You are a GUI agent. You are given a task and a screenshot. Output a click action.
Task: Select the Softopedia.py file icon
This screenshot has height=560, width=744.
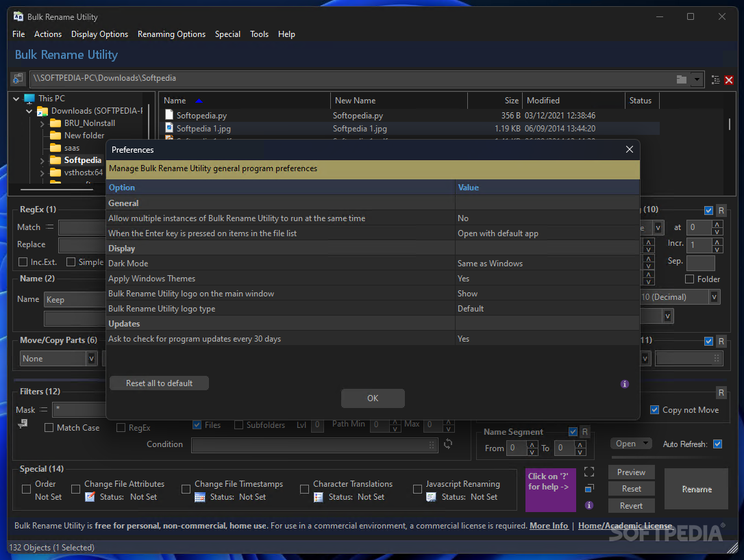[169, 115]
